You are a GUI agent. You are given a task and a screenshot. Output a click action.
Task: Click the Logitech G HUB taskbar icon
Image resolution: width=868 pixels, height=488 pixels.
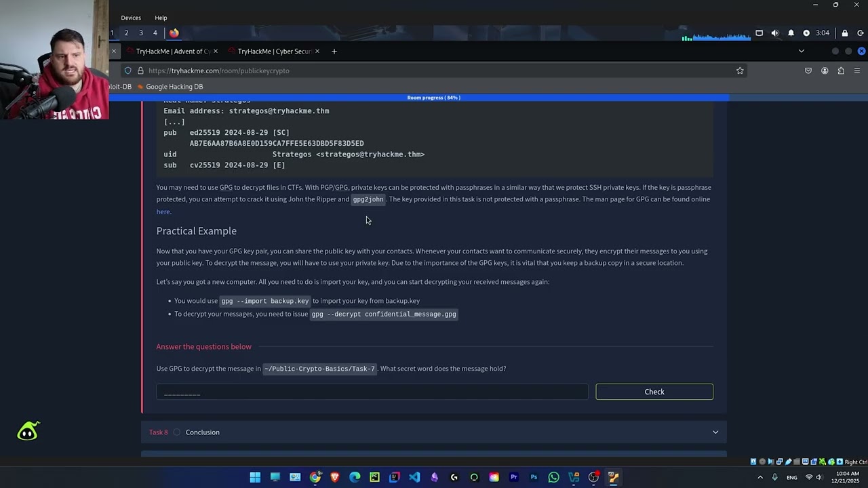[x=454, y=477]
